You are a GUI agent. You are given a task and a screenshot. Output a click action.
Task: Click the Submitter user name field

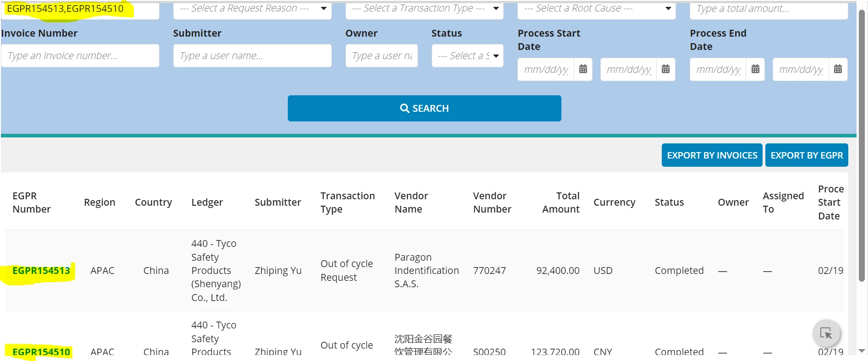click(x=253, y=55)
